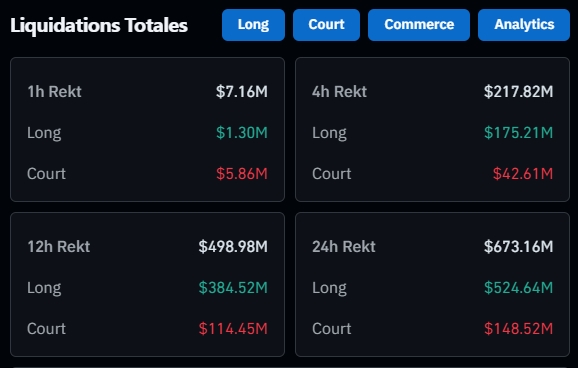Select the Court button in header
Viewport: 578px width, 368px height.
tap(326, 25)
